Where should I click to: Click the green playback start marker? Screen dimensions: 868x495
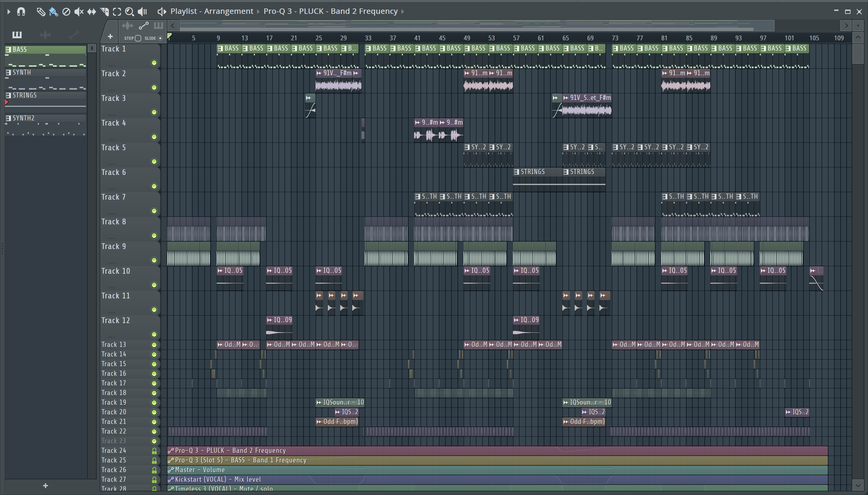(x=169, y=36)
